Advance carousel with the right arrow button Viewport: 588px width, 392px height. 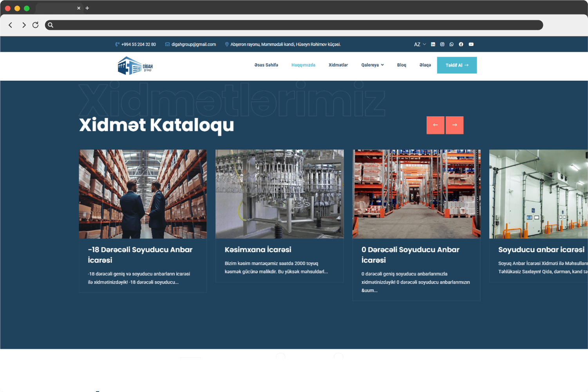pos(454,125)
